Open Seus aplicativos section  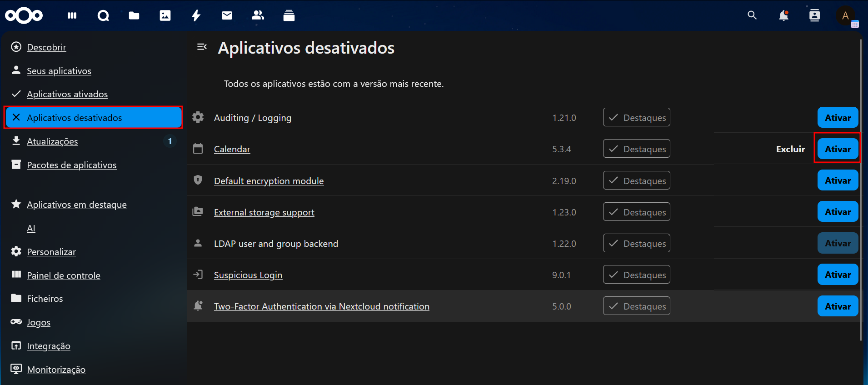(x=59, y=71)
